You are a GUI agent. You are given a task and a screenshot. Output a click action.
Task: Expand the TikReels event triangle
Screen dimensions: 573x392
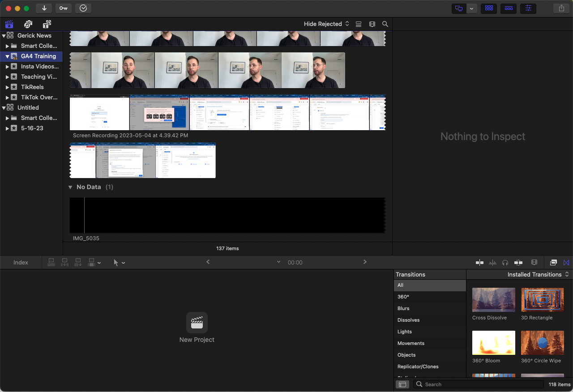click(x=7, y=87)
